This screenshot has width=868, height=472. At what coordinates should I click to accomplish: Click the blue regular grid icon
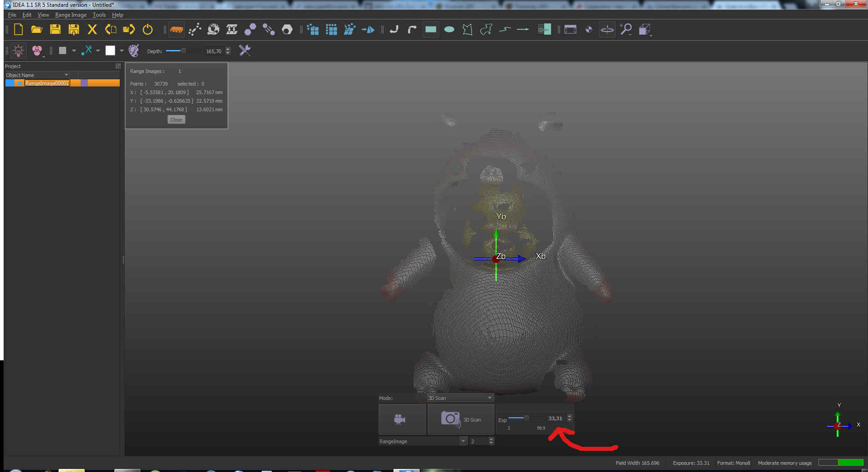(331, 30)
